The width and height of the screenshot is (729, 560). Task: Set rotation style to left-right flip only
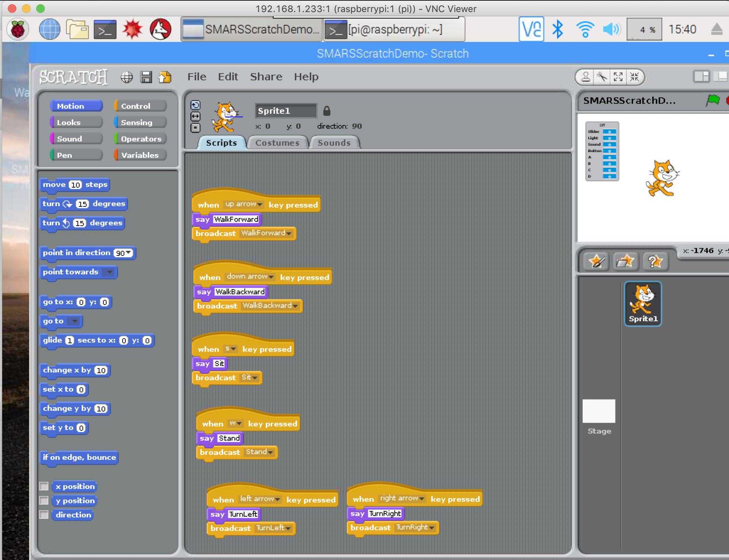(195, 117)
